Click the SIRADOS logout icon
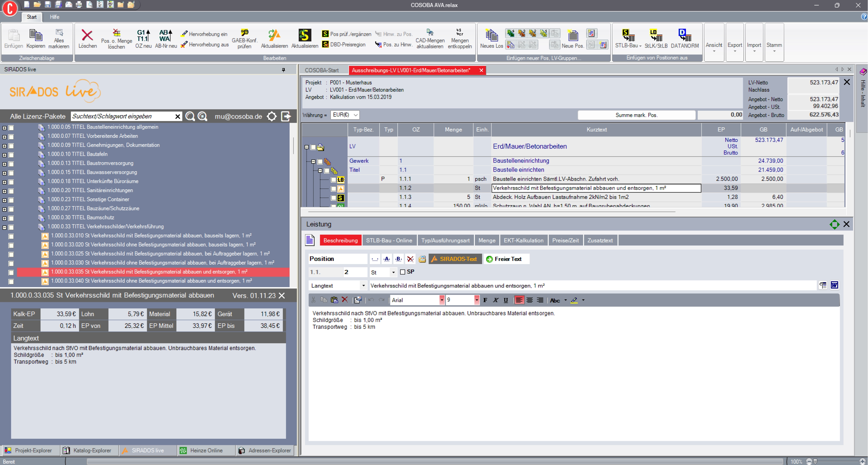 tap(286, 116)
